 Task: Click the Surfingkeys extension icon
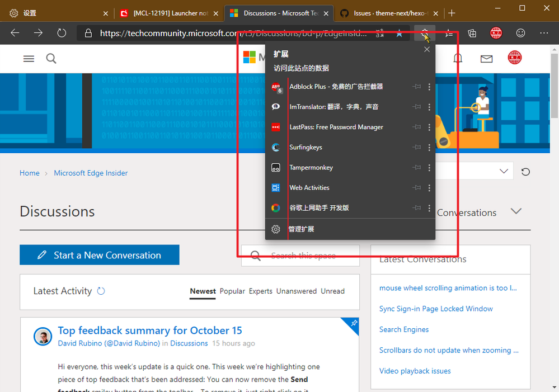click(275, 147)
